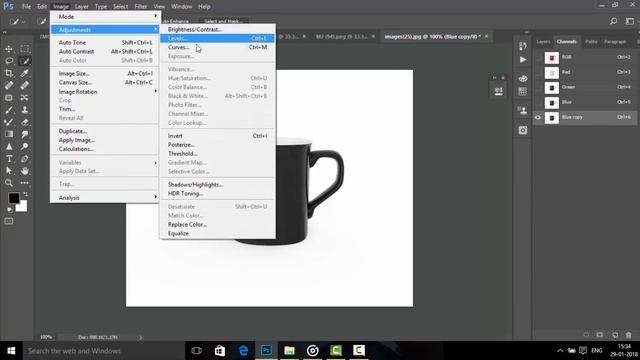Image resolution: width=640 pixels, height=360 pixels.
Task: Select the Eyedropper tool
Action: (24, 73)
